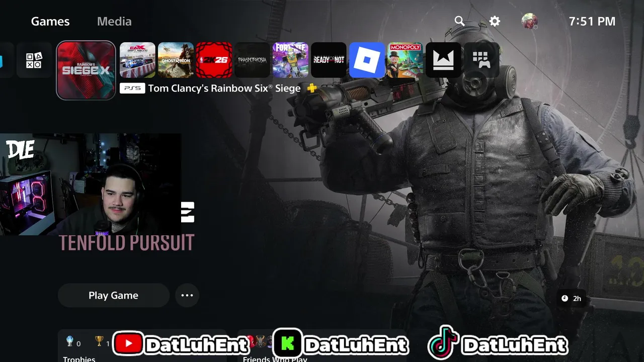Open the PlayStation shapes tile

pyautogui.click(x=34, y=60)
